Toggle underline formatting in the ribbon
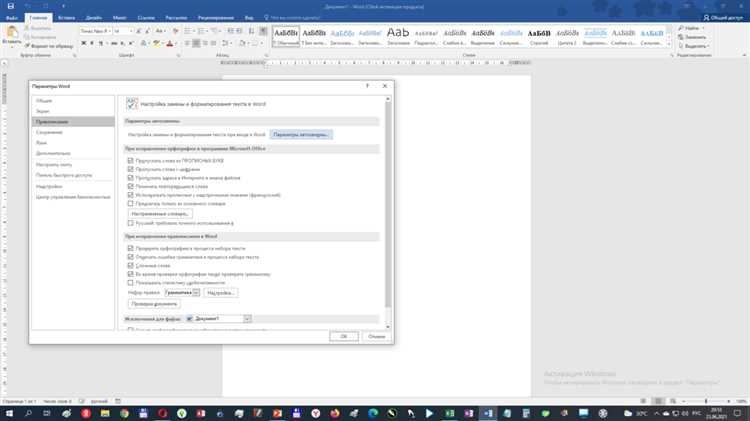 pos(100,44)
